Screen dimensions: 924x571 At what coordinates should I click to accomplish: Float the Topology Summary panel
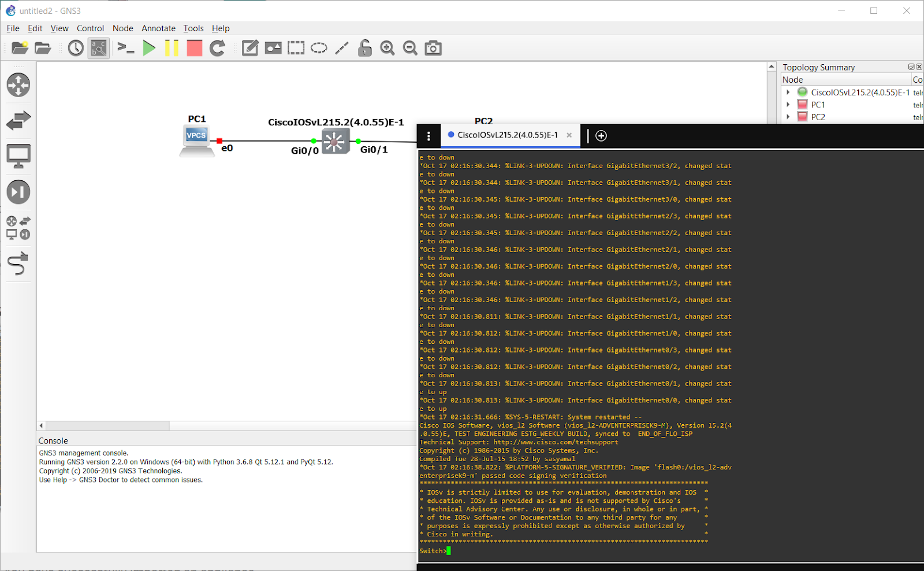[911, 67]
